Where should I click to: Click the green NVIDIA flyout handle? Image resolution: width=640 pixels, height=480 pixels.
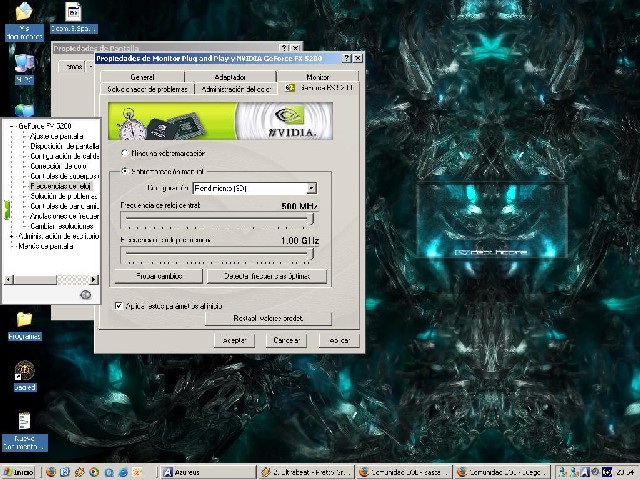[7, 210]
